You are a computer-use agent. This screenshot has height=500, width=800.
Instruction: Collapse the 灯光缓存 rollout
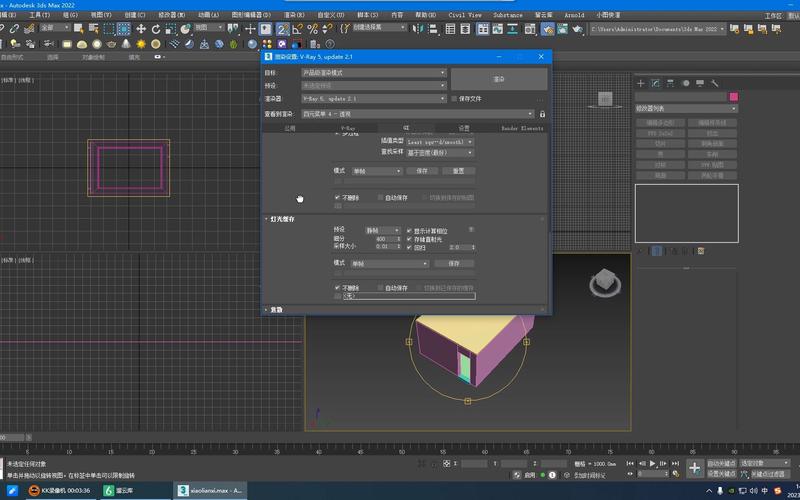[282, 218]
